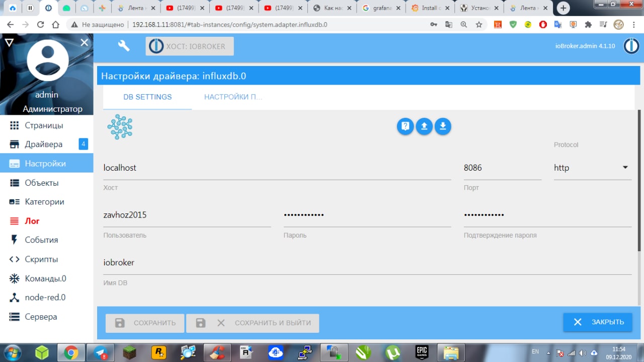Open the Windows Start button
The image size is (644, 362).
(13, 352)
